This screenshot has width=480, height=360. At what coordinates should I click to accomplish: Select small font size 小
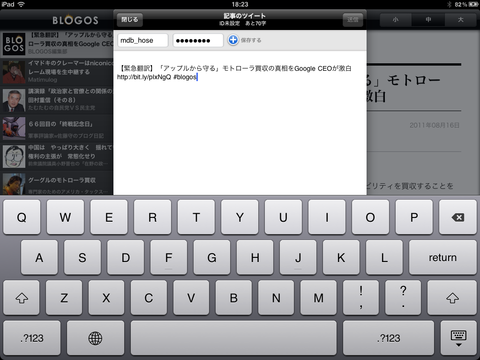(x=395, y=20)
